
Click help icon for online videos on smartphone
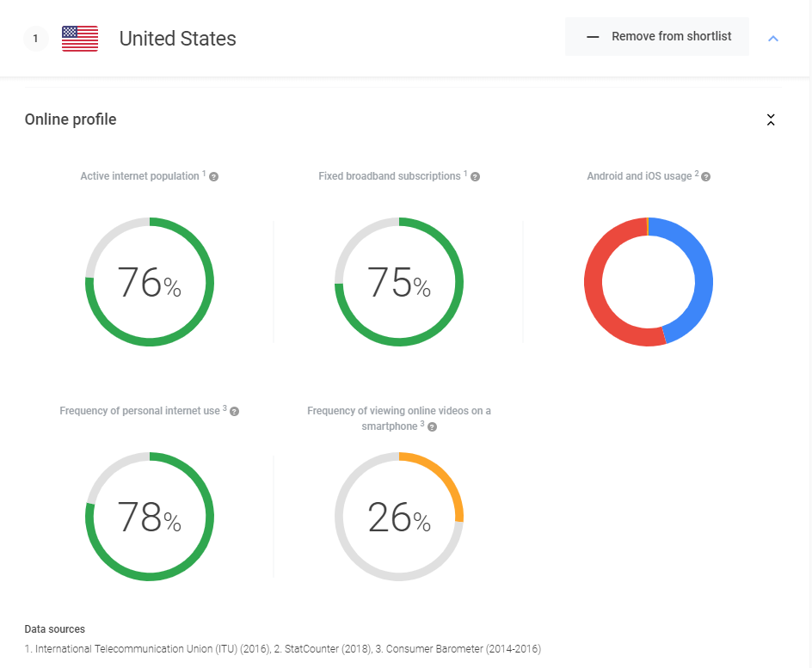(432, 427)
